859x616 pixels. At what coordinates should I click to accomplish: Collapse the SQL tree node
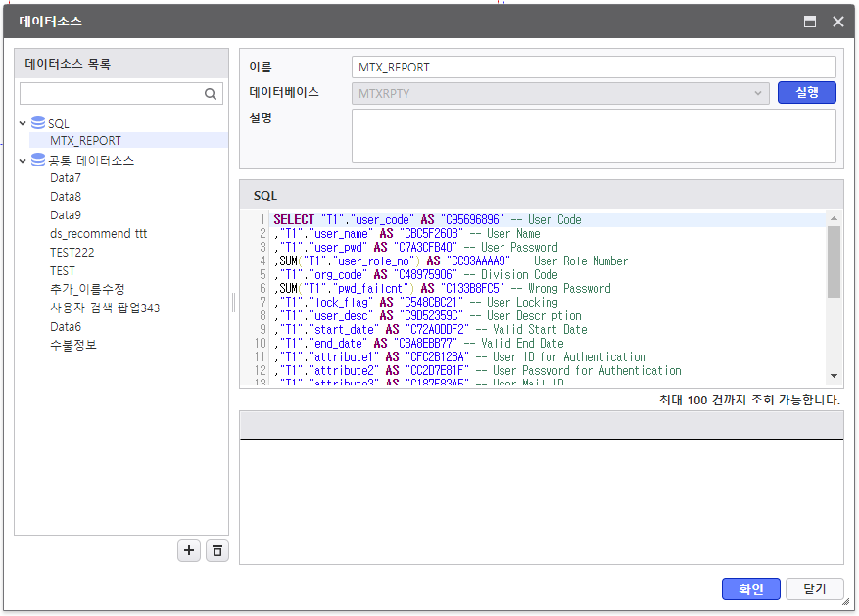pyautogui.click(x=23, y=124)
